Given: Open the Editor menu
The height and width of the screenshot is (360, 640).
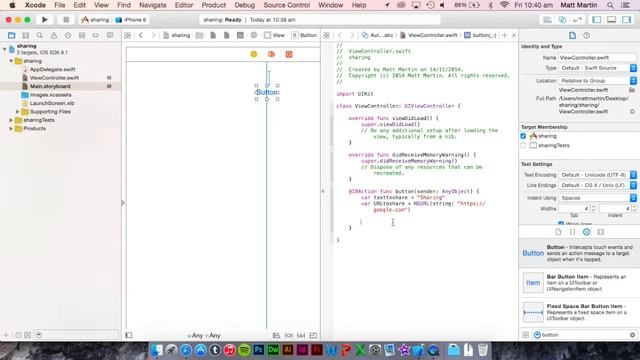Looking at the screenshot, I should pos(184,5).
